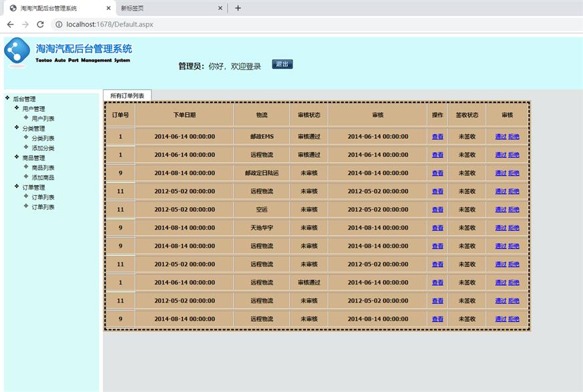Viewport: 583px width, 392px height.
Task: Select the 所有订单列表 tab
Action: click(x=127, y=95)
